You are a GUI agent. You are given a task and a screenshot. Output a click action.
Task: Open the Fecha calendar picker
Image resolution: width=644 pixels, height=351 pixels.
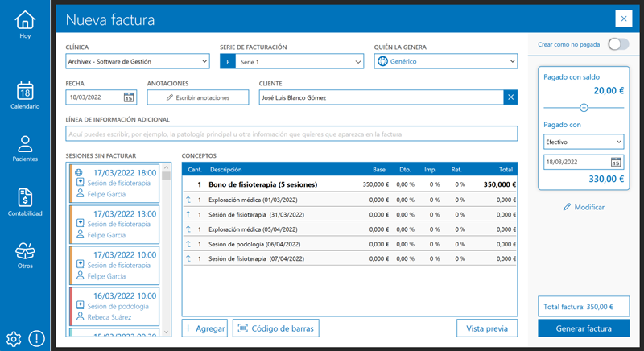click(x=129, y=97)
